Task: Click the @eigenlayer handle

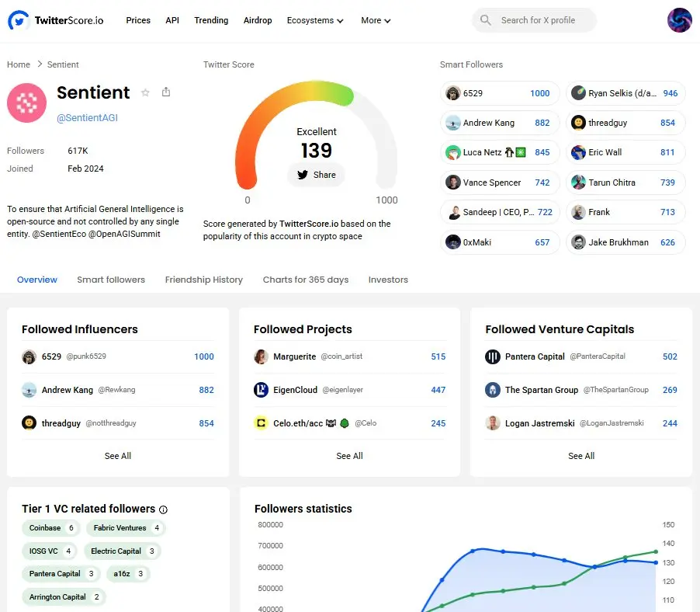Action: pos(342,390)
